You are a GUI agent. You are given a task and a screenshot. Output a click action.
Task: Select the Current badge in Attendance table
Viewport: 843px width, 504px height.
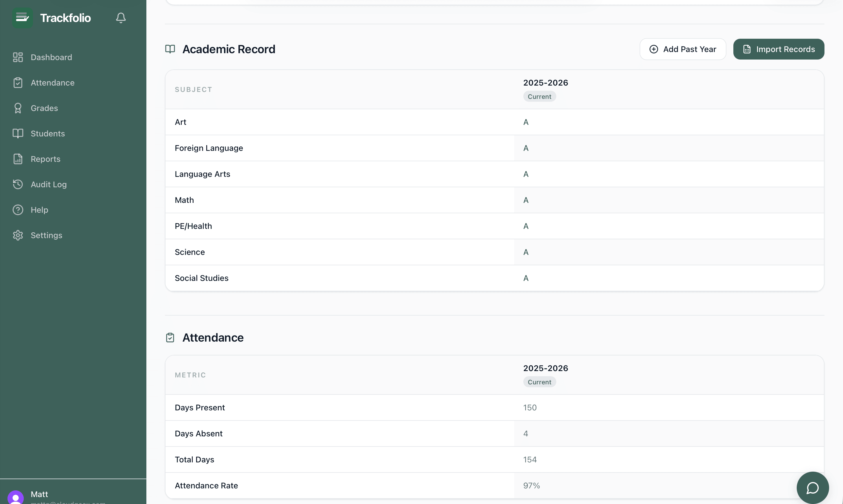[539, 382]
